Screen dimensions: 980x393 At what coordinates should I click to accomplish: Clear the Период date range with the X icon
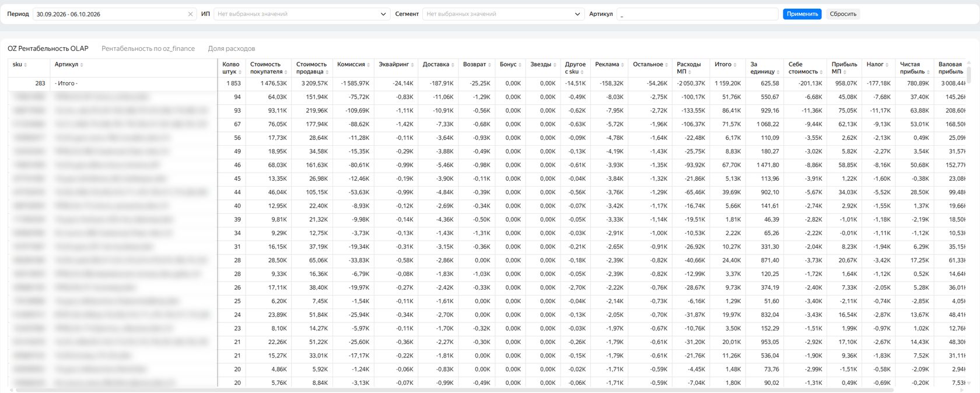(x=190, y=14)
